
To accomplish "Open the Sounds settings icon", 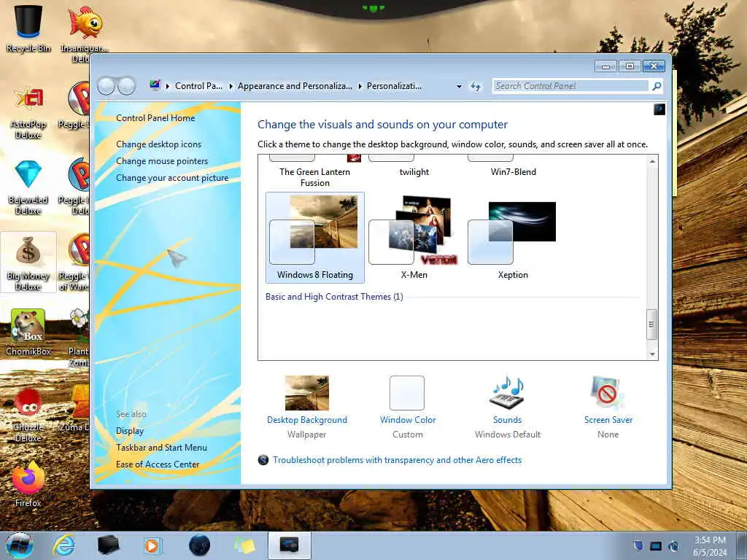I will tap(507, 393).
